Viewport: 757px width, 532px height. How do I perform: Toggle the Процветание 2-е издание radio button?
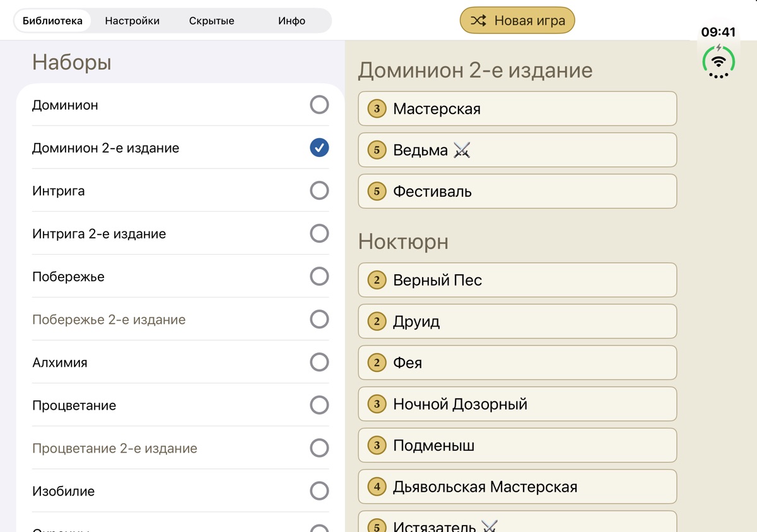point(319,448)
